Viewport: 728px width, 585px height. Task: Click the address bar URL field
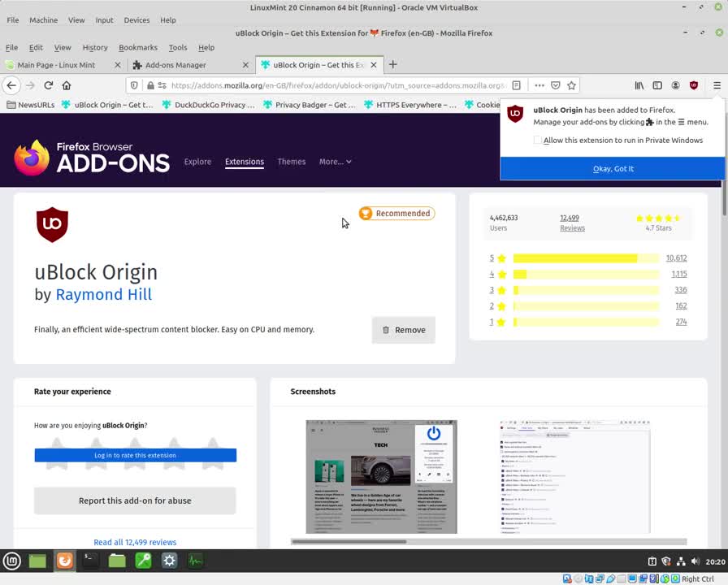(337, 85)
